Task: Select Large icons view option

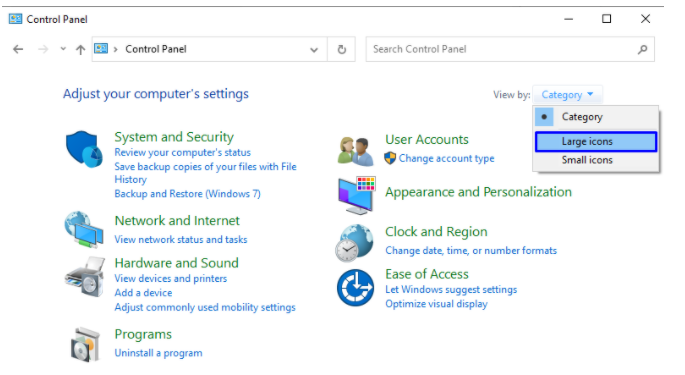Action: [x=596, y=142]
